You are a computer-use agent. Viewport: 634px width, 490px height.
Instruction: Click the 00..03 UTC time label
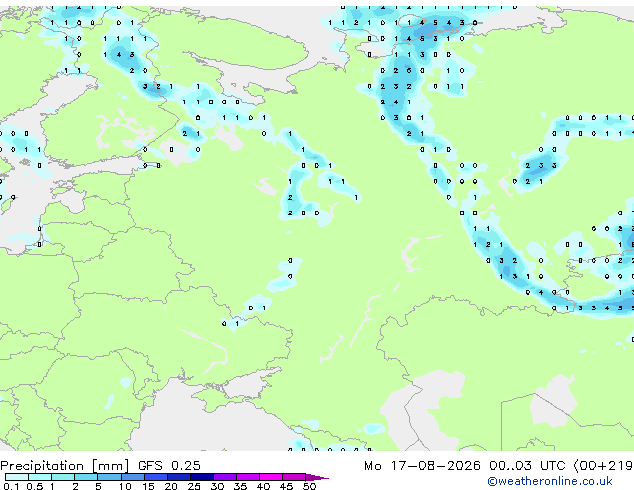pyautogui.click(x=527, y=466)
